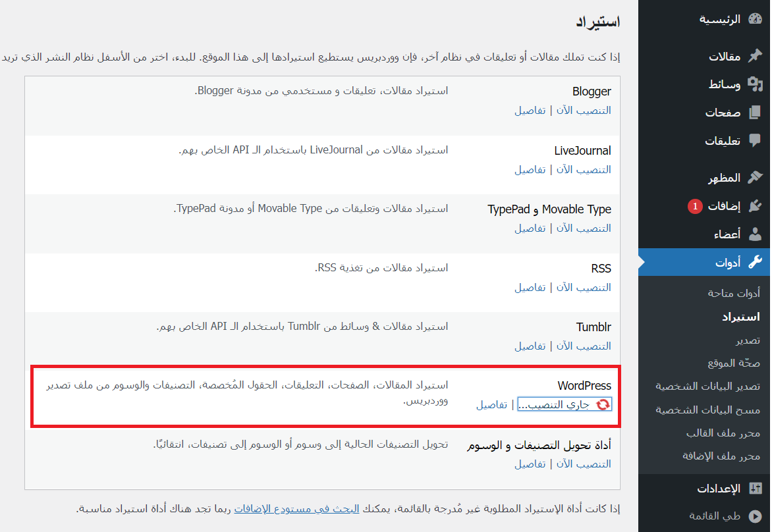Click the WordPress جاري التنصيب button
The image size is (772, 532).
click(565, 405)
